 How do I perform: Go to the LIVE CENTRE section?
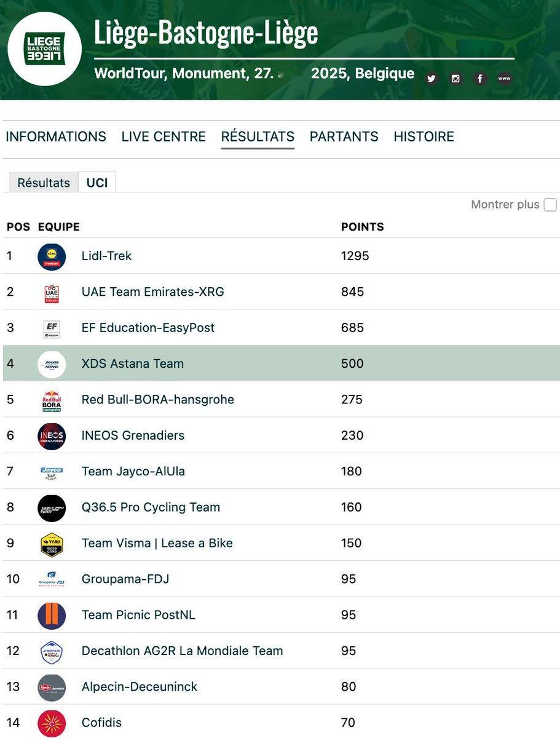pyautogui.click(x=164, y=137)
